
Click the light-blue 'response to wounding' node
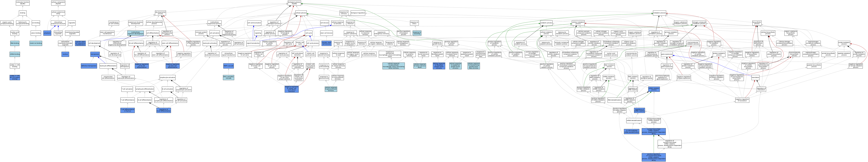click(x=417, y=33)
